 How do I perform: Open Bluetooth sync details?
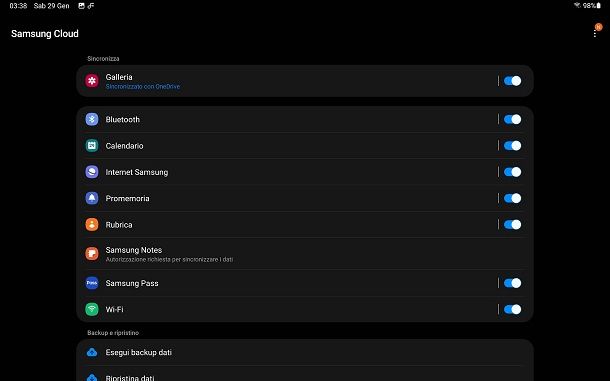tap(305, 119)
